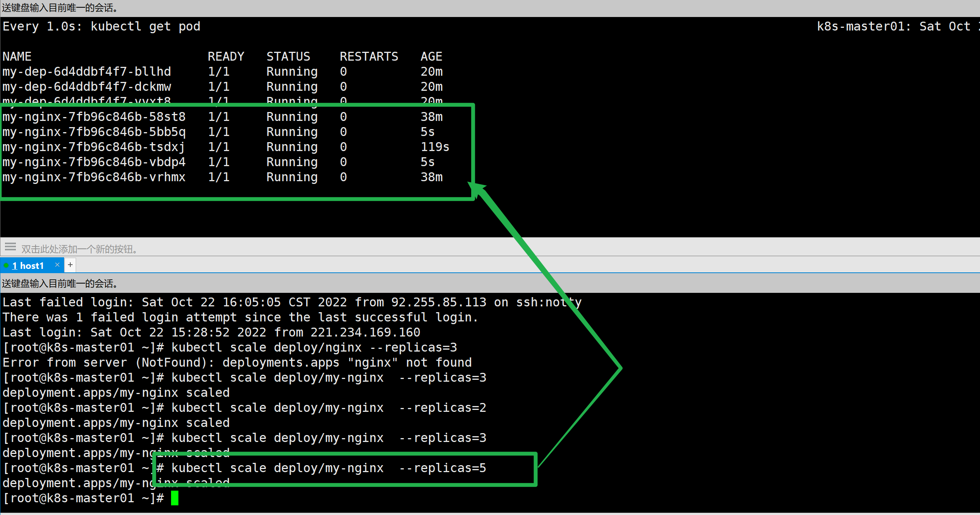Click the my-nginx '--replicas=2' command line
Viewport: 980px width, 515px height.
[244, 408]
